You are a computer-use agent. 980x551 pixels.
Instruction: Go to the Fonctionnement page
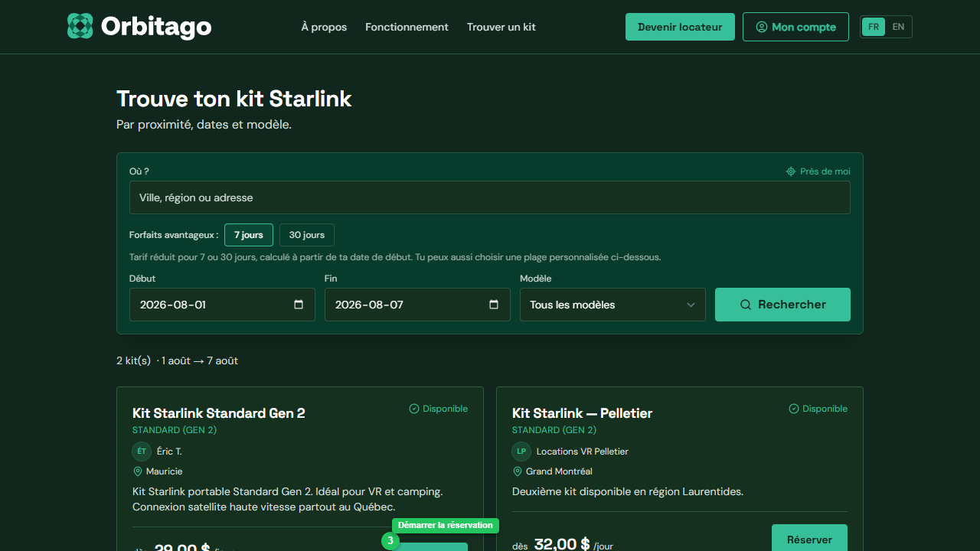click(407, 27)
